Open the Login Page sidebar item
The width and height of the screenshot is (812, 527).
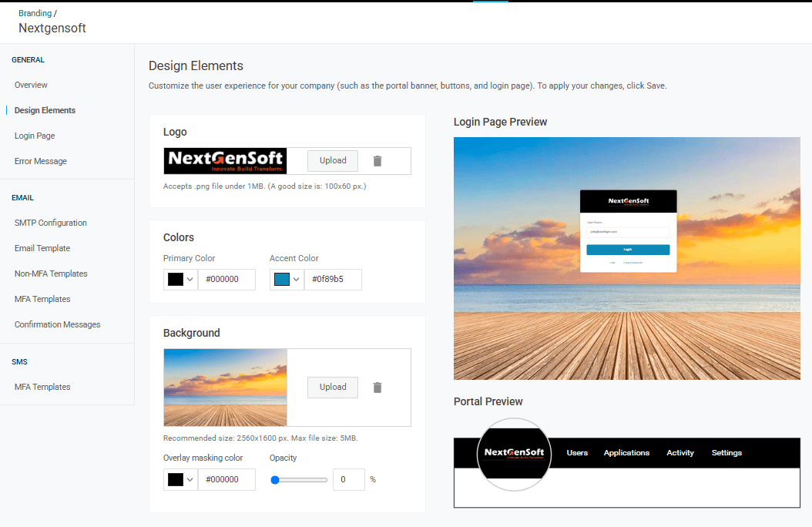(35, 136)
